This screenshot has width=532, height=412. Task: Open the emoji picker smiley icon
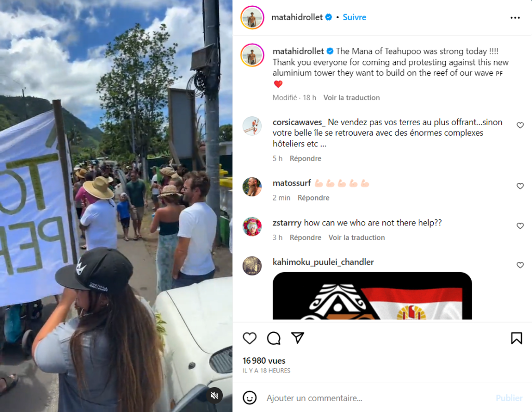249,398
